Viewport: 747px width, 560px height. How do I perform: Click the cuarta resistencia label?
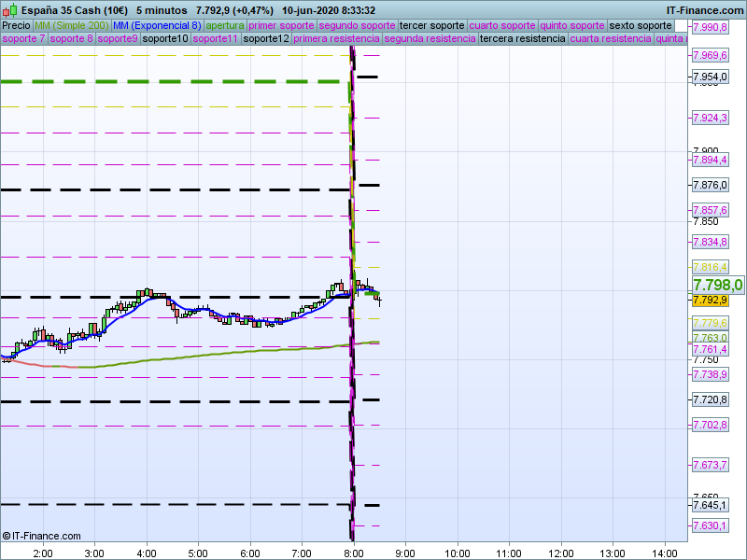pos(611,38)
